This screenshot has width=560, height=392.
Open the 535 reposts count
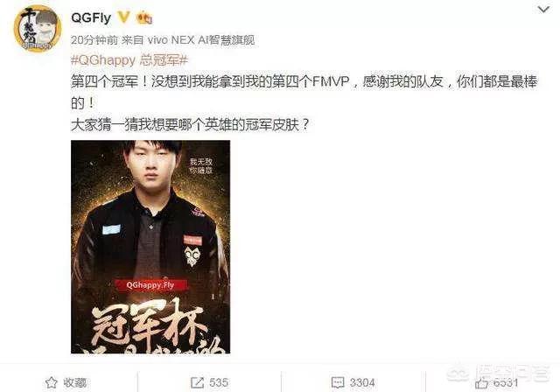pyautogui.click(x=219, y=382)
